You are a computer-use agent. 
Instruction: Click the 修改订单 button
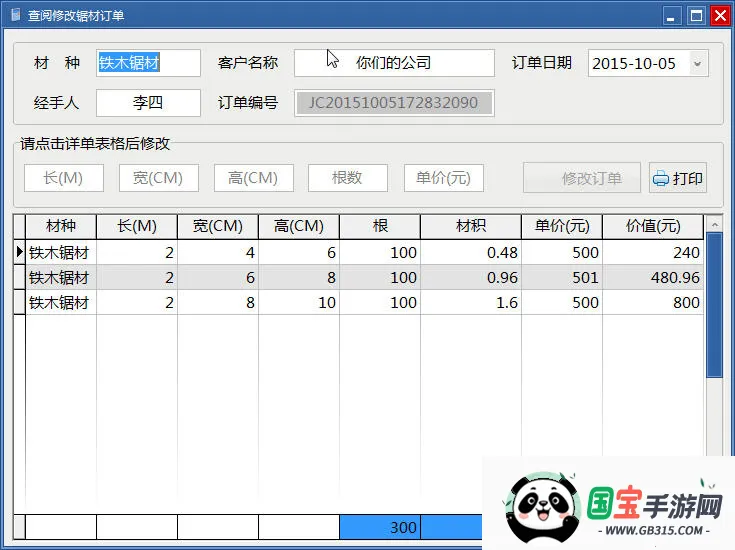pos(582,178)
